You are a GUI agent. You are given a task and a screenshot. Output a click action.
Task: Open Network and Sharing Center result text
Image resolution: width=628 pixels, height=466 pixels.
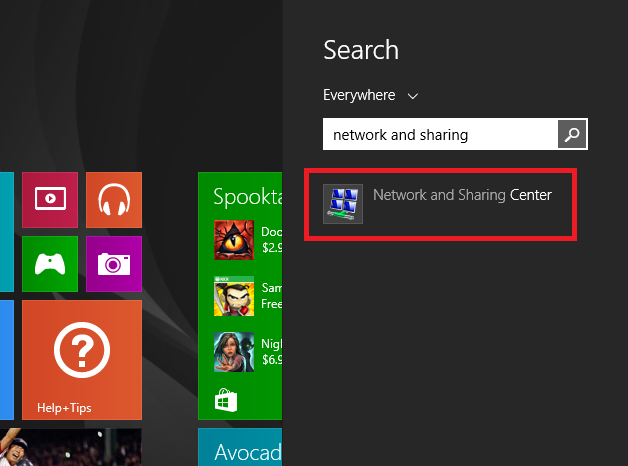tap(462, 195)
